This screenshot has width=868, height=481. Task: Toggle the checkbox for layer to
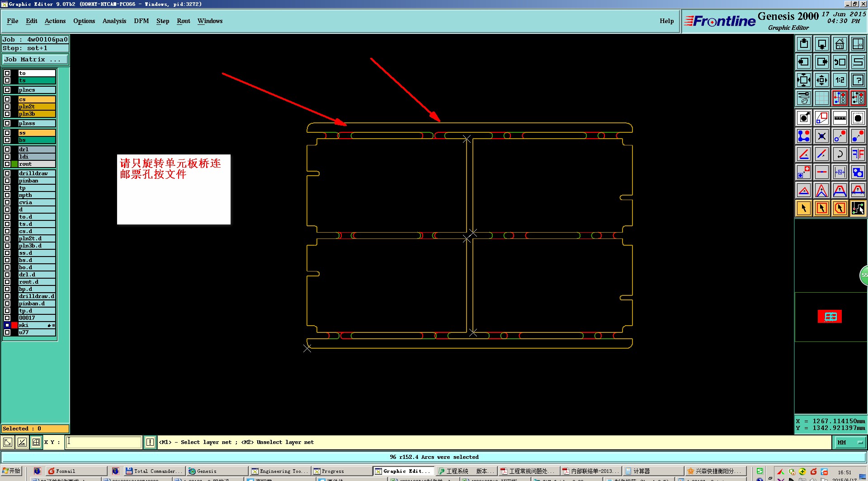tap(7, 73)
